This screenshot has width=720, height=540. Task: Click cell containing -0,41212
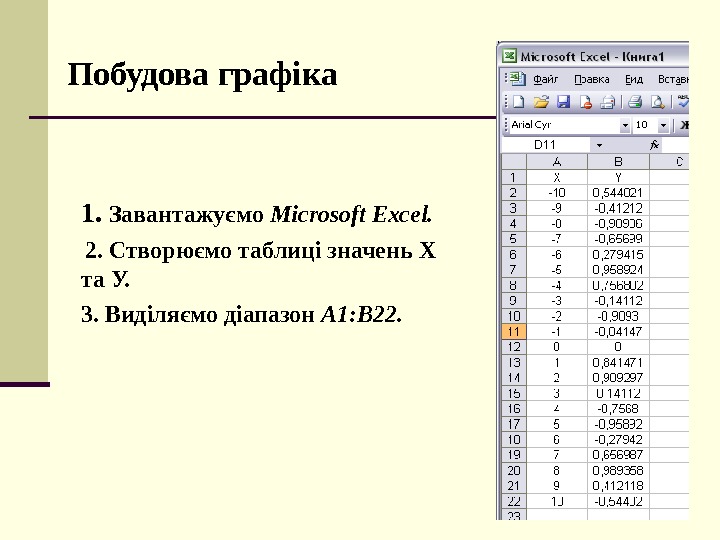coord(619,208)
